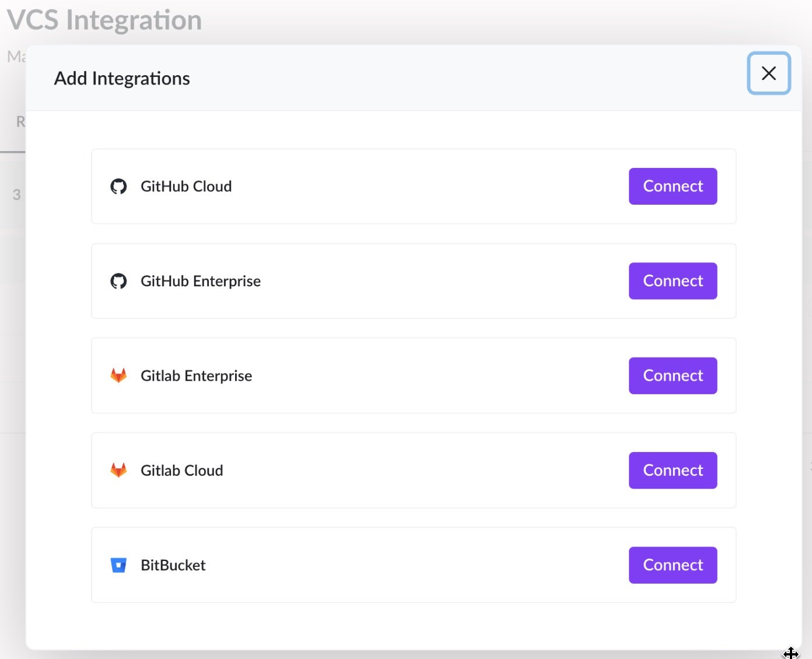The image size is (812, 659).
Task: Select the GitHub Cloud label text
Action: [x=186, y=187]
